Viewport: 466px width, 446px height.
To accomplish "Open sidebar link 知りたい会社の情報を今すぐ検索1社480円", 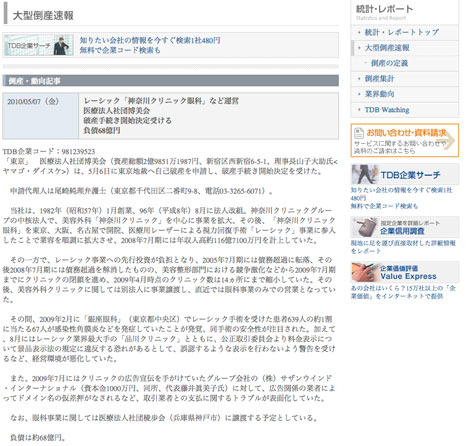I will coord(401,194).
